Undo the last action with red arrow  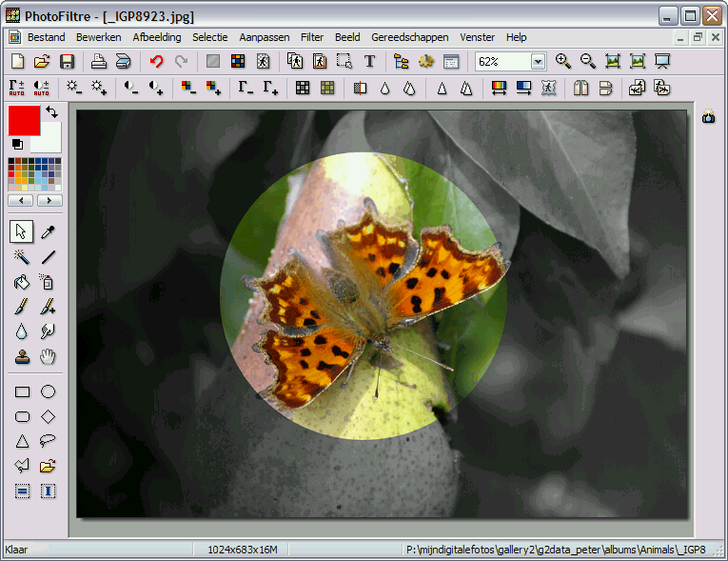click(157, 61)
